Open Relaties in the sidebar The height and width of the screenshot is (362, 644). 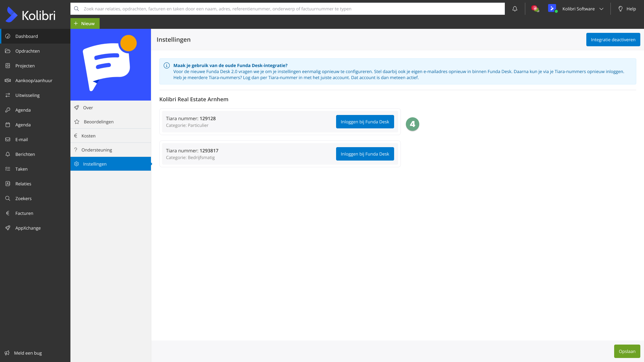coord(23,184)
